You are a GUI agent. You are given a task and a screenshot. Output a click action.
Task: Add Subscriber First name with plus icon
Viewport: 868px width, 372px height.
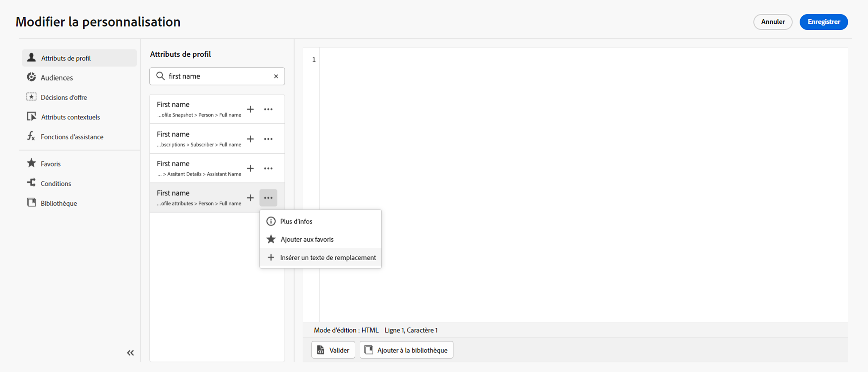pyautogui.click(x=250, y=139)
